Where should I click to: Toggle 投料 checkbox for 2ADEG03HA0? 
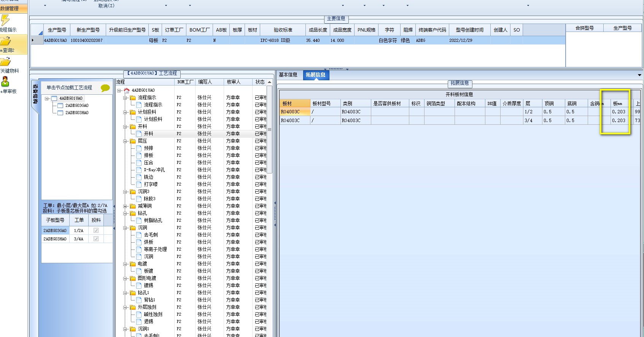pos(96,239)
